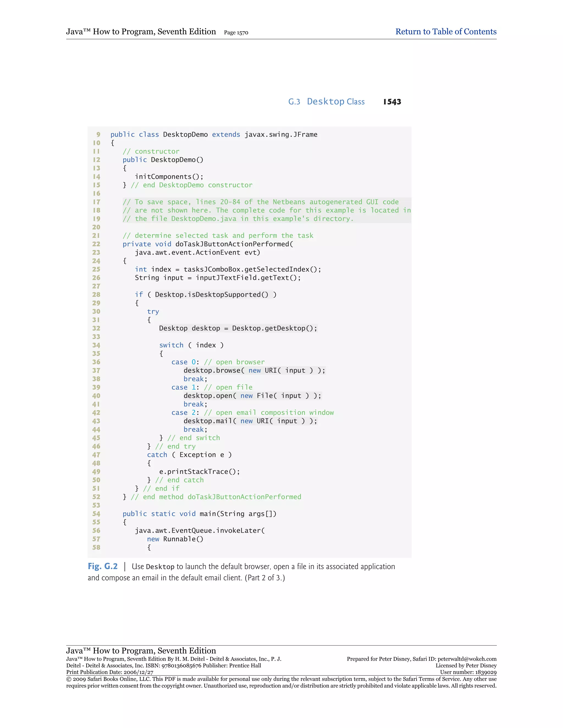Image resolution: width=563 pixels, height=728 pixels.
Task: Click the switch ( index ) statement
Action: coord(191,345)
